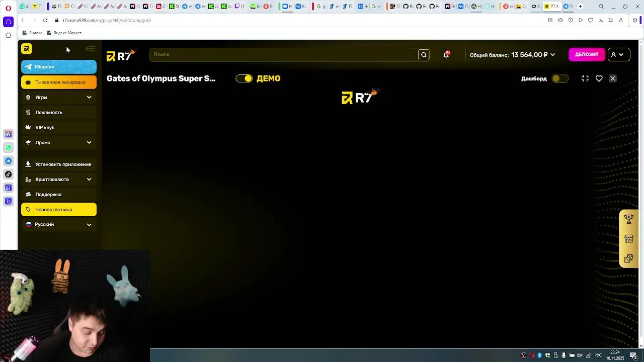Image resolution: width=644 pixels, height=362 pixels.
Task: Toggle the Дашборд switch
Action: (x=559, y=78)
